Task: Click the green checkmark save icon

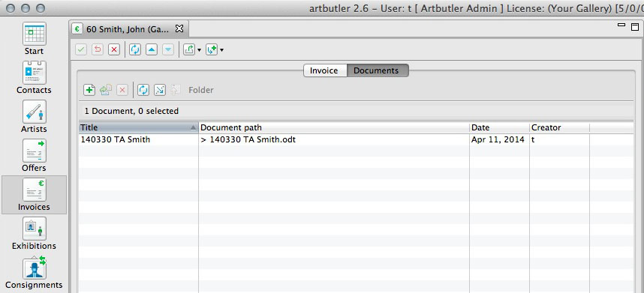Action: (81, 50)
